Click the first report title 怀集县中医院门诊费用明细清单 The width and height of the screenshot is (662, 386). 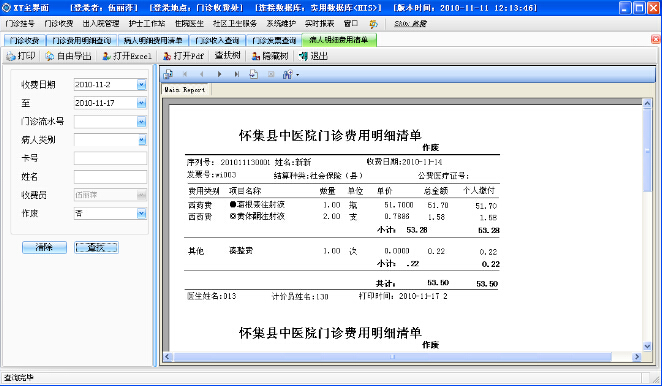click(x=330, y=135)
